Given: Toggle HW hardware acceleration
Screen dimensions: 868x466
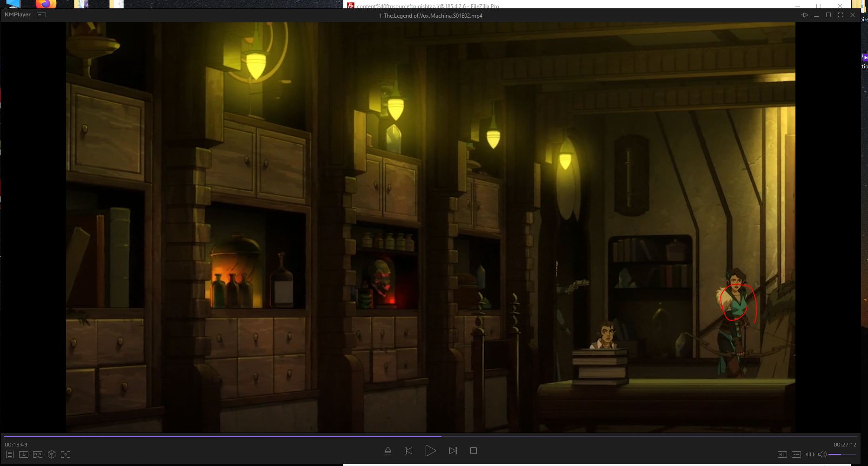Looking at the screenshot, I should tap(782, 454).
